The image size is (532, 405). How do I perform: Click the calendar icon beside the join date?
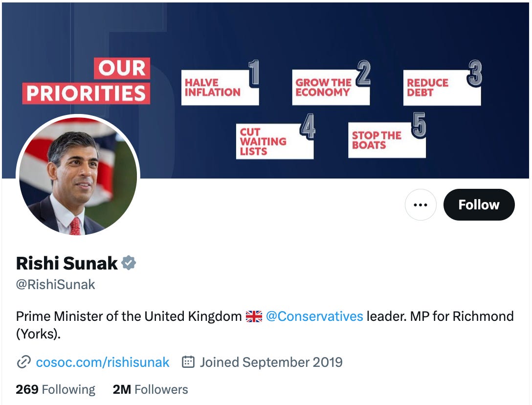(x=188, y=362)
